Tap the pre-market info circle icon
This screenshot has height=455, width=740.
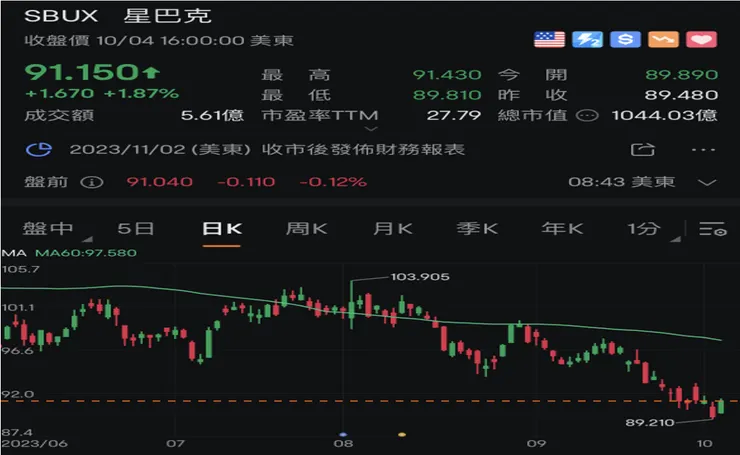[x=92, y=182]
